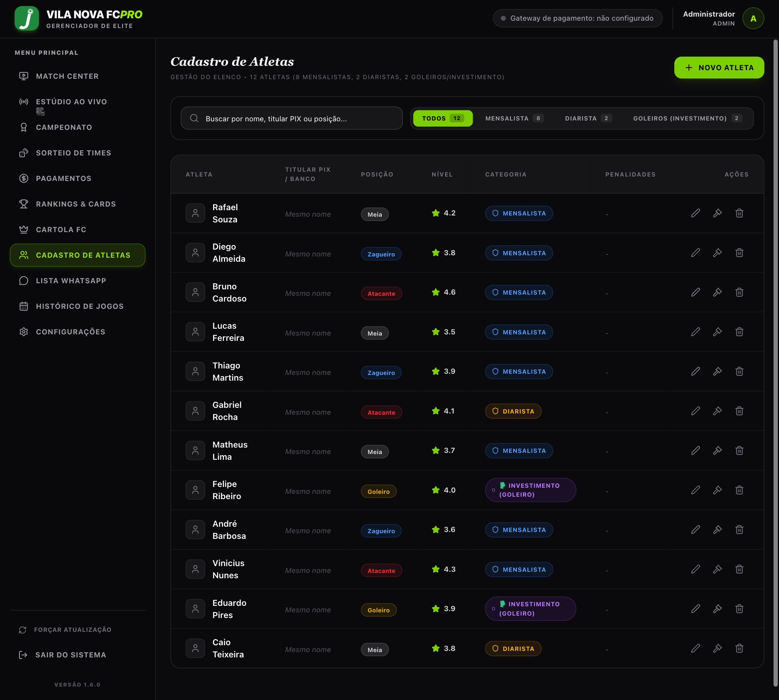This screenshot has width=779, height=700.
Task: Click the payment gateway status pill
Action: click(577, 18)
